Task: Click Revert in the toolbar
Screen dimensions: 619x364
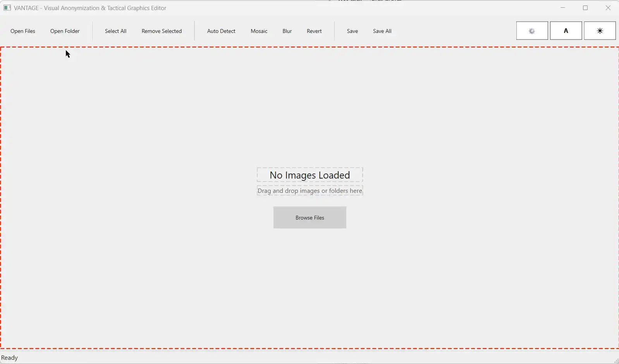Action: tap(314, 31)
